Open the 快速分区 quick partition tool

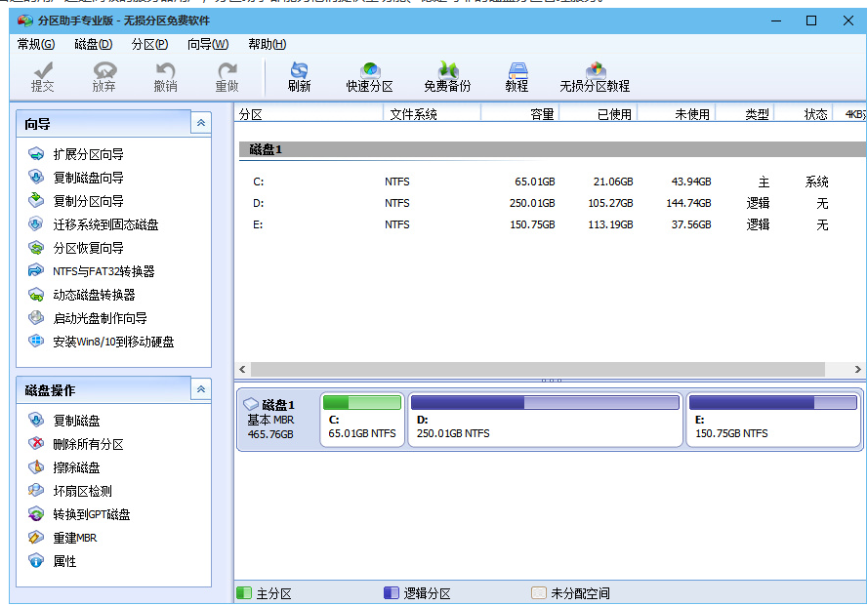point(369,77)
